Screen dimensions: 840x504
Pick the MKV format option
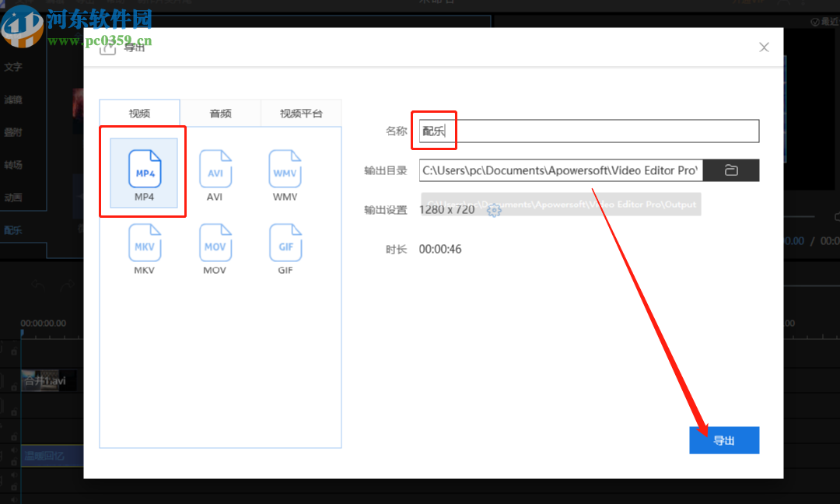coord(144,248)
